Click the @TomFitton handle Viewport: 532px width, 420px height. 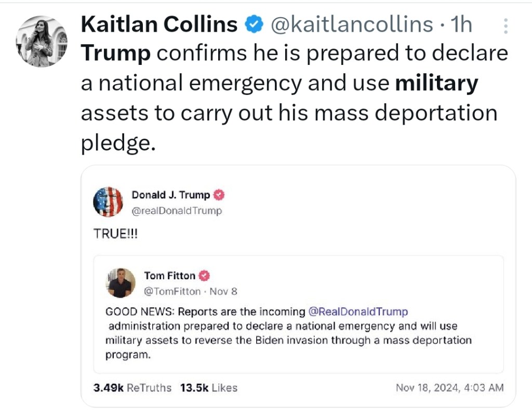[172, 291]
